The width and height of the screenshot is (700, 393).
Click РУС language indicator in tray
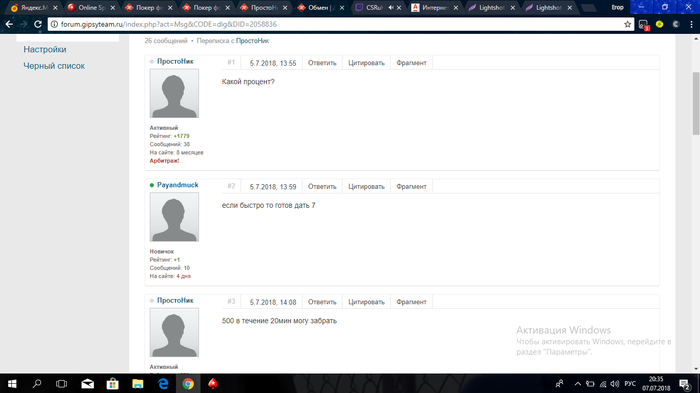pos(630,384)
